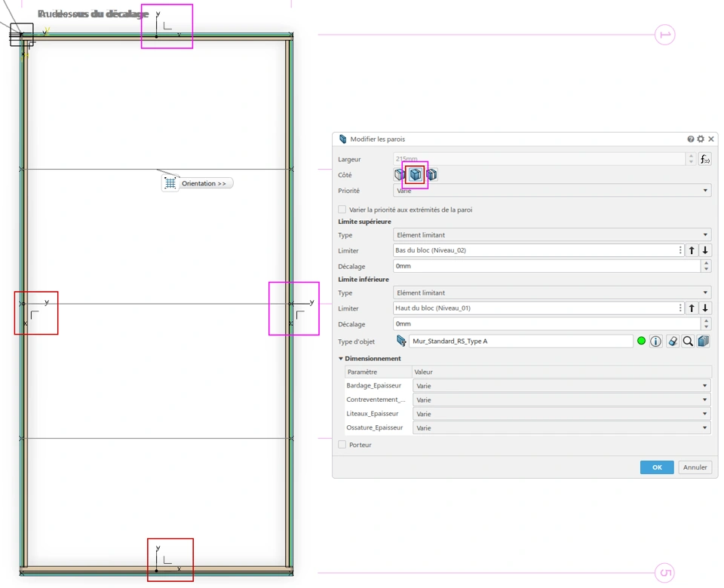Click grid axis bubble 1
This screenshot has height=588, width=724.
(x=664, y=35)
